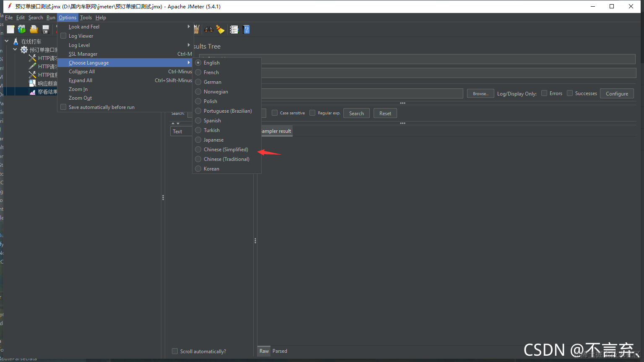Open the Run menu
644x362 pixels.
point(51,18)
